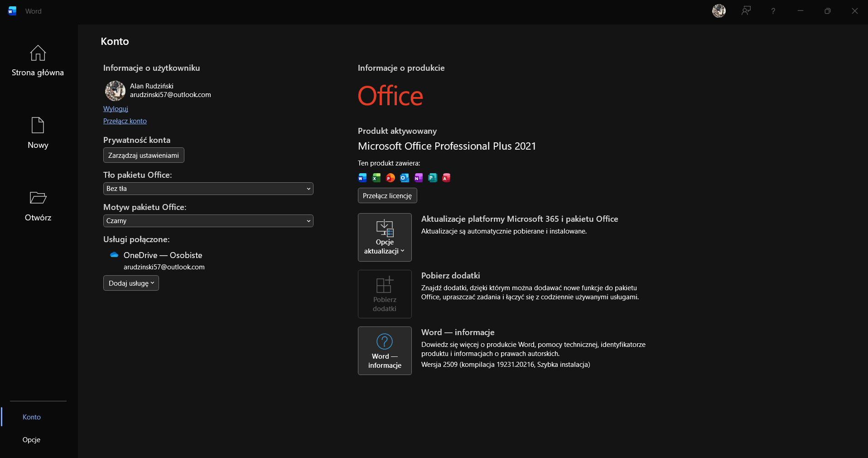Click the Word app icon in product list
This screenshot has width=868, height=458.
(362, 178)
